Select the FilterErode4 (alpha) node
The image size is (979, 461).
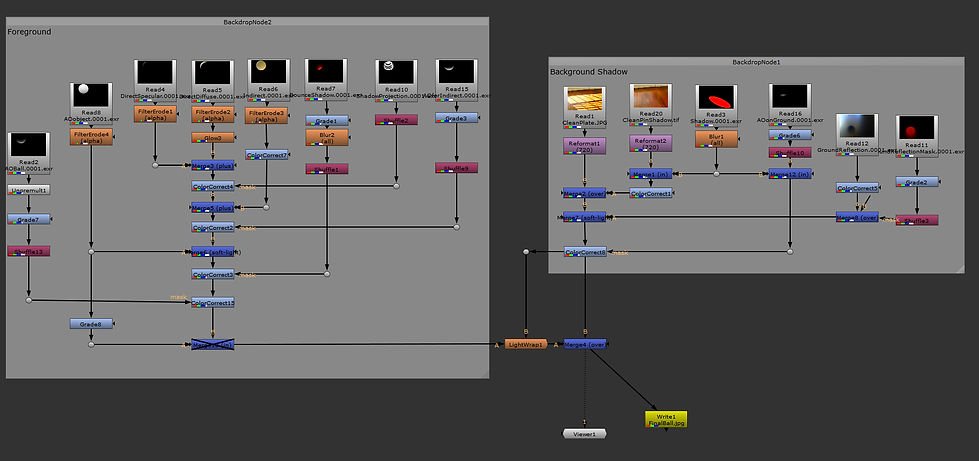tap(91, 137)
